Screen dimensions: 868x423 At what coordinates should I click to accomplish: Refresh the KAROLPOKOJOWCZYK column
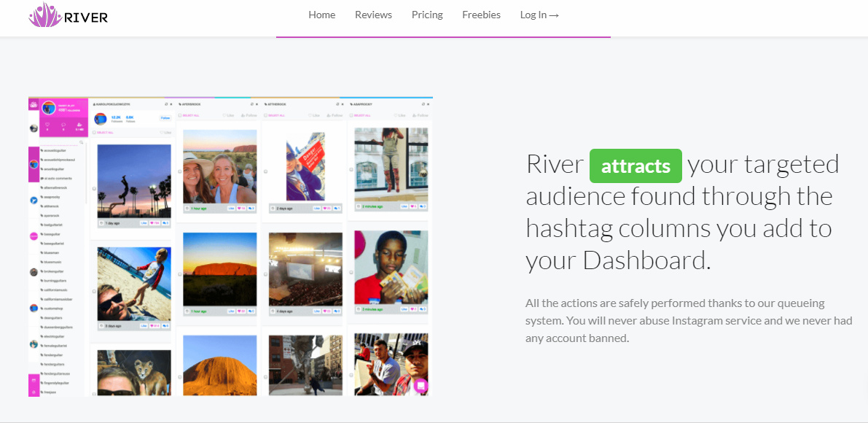pos(165,105)
